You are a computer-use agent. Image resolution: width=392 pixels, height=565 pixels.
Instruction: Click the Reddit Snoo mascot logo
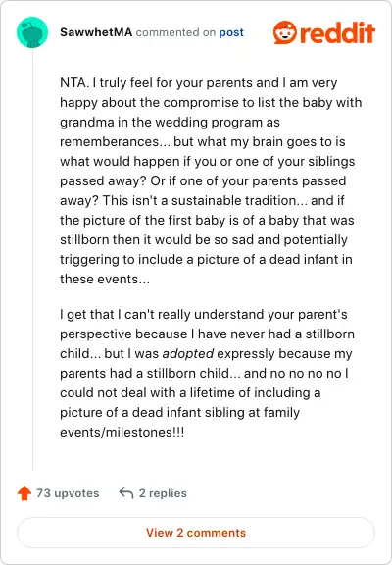tap(285, 32)
